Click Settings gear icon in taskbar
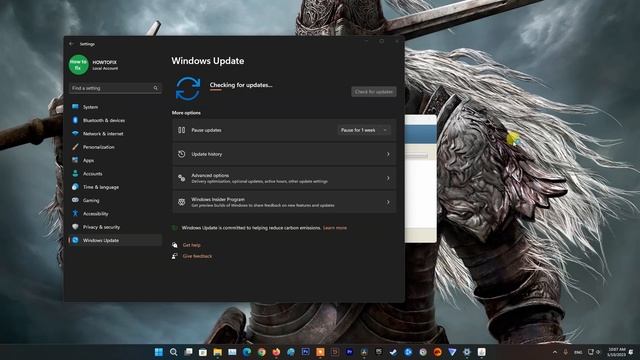640x360 pixels. coord(467,352)
